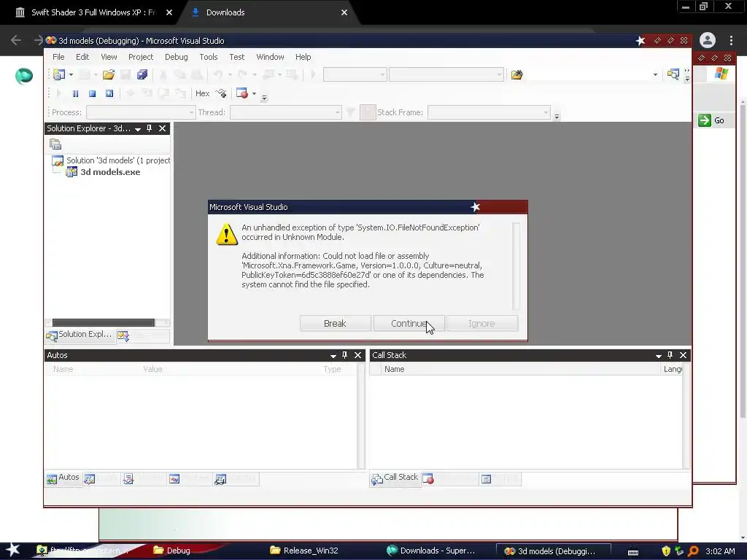Click the security shield tray icon

665,551
